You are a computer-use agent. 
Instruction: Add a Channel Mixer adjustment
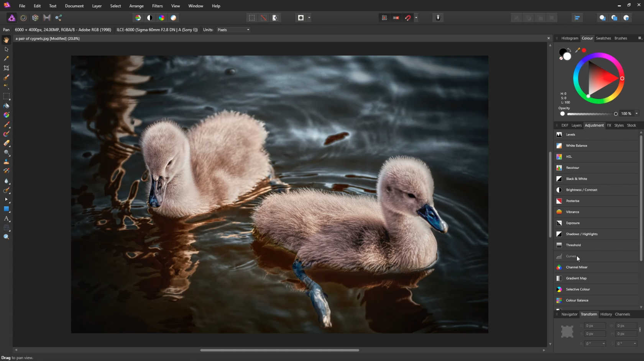(x=577, y=267)
